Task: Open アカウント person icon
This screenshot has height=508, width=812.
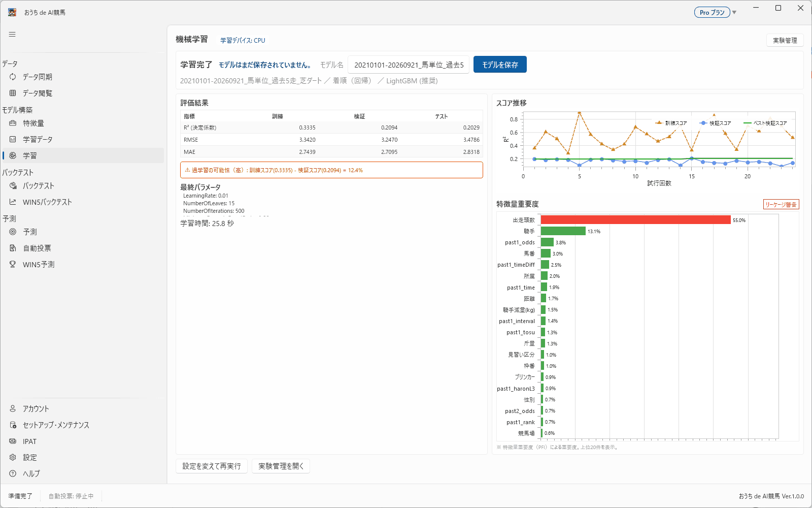Action: tap(13, 408)
